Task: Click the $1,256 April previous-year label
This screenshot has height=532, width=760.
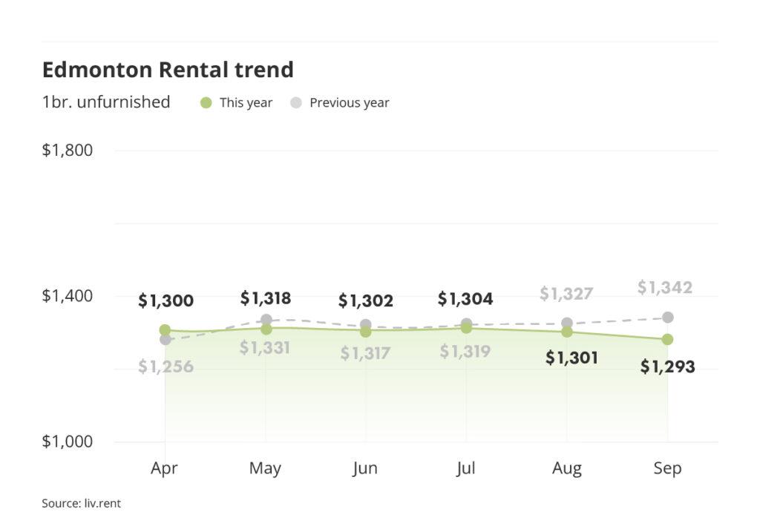Action: [x=166, y=366]
